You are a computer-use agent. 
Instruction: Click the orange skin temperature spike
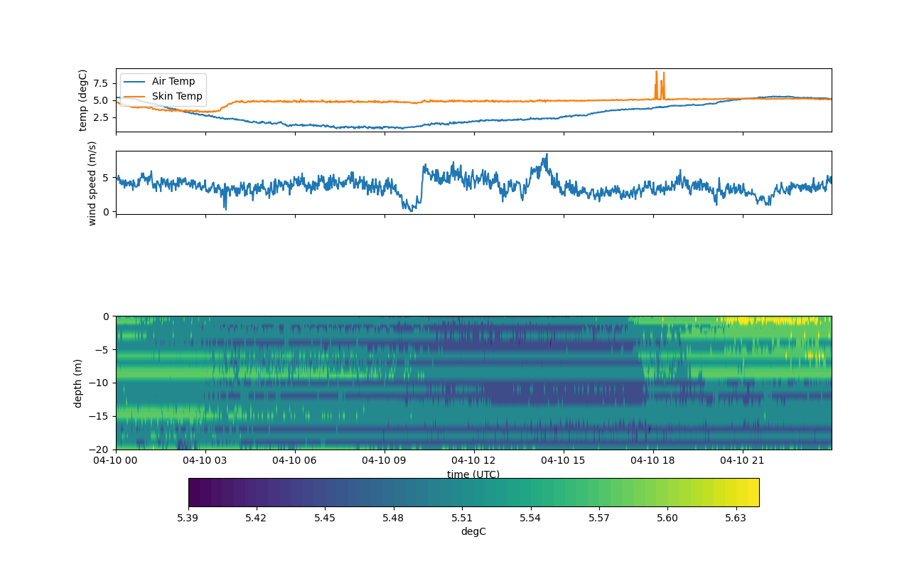656,75
